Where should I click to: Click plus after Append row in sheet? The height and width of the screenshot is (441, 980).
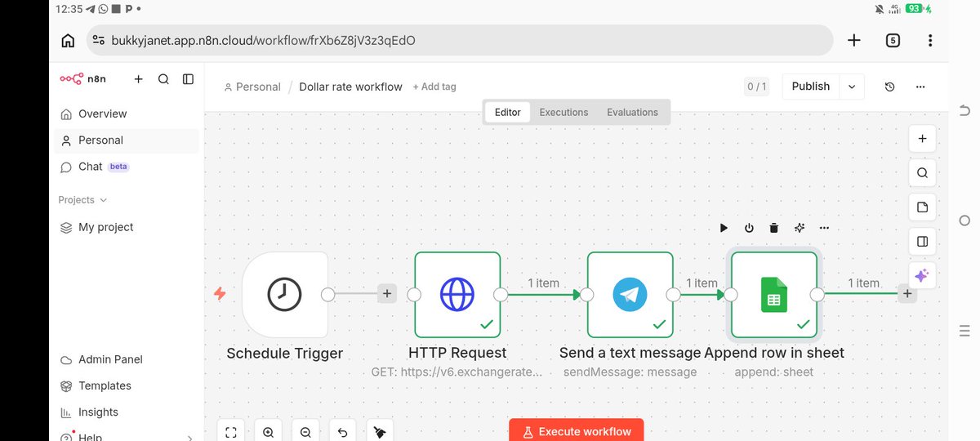coord(906,294)
